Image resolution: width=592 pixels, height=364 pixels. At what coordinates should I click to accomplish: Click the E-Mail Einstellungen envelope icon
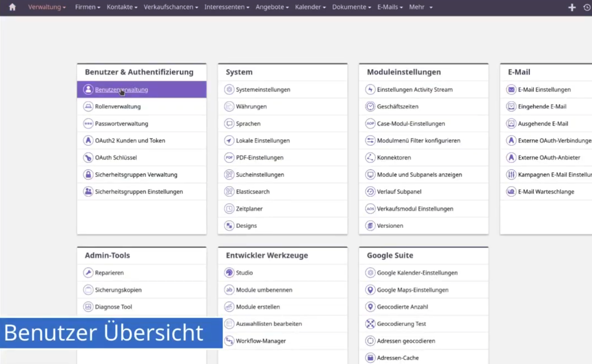click(511, 89)
